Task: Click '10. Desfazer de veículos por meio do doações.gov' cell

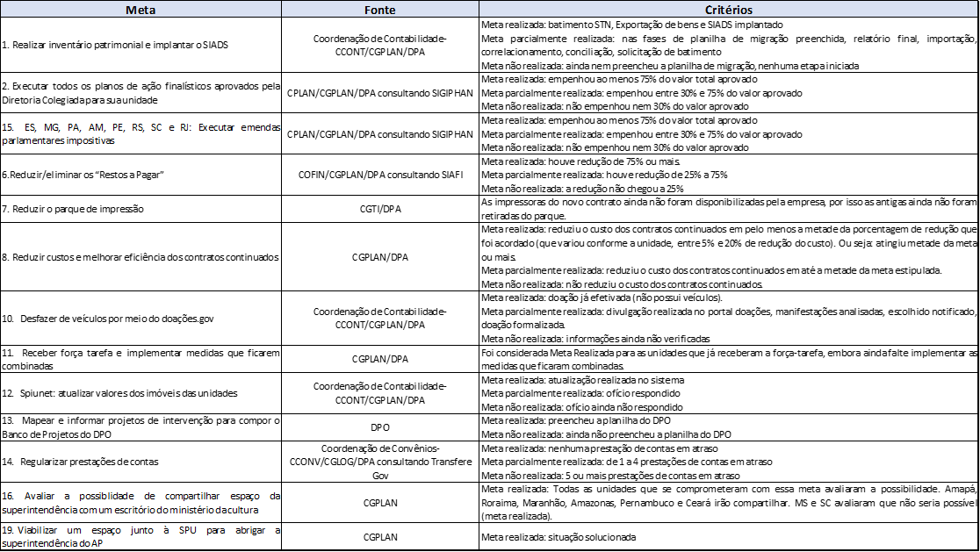Action: coord(141,319)
